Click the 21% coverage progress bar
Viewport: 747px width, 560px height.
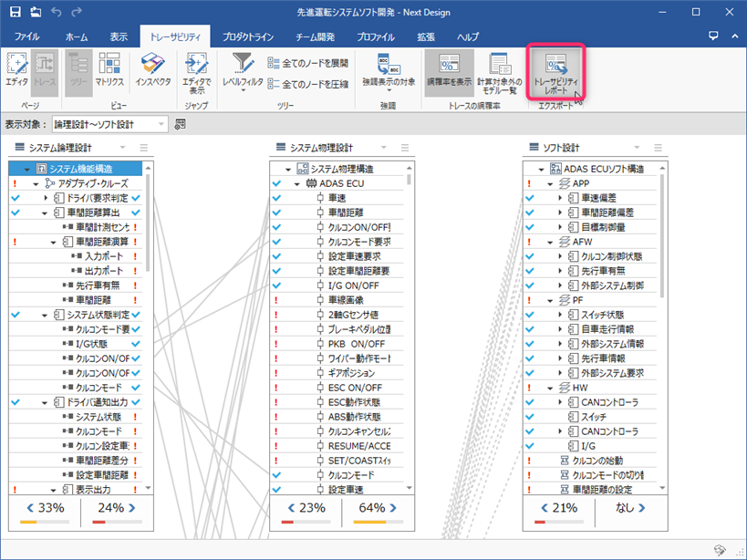pos(559,522)
